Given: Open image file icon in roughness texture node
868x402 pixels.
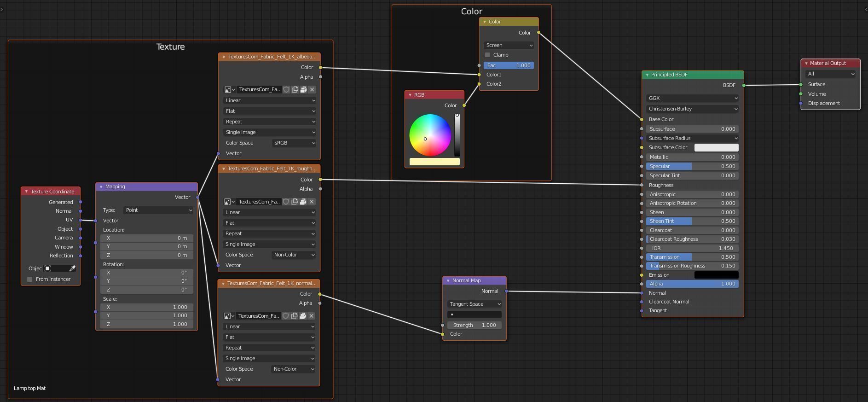Looking at the screenshot, I should (303, 202).
